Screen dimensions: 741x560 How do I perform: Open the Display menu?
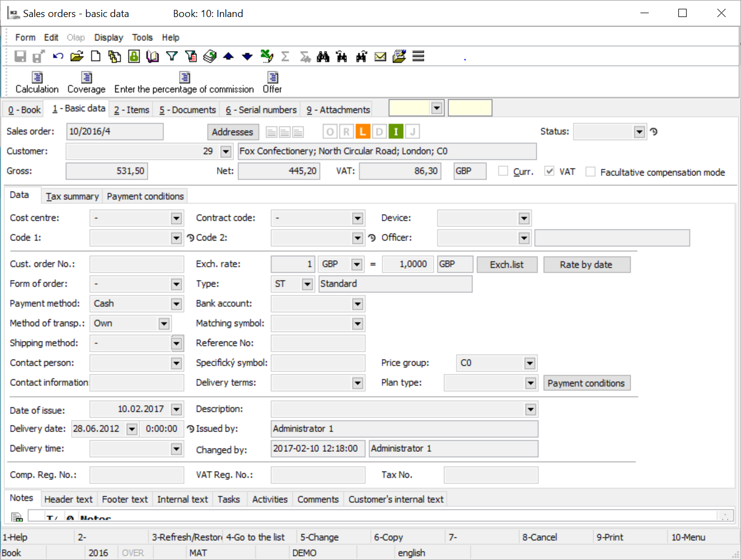click(x=109, y=37)
